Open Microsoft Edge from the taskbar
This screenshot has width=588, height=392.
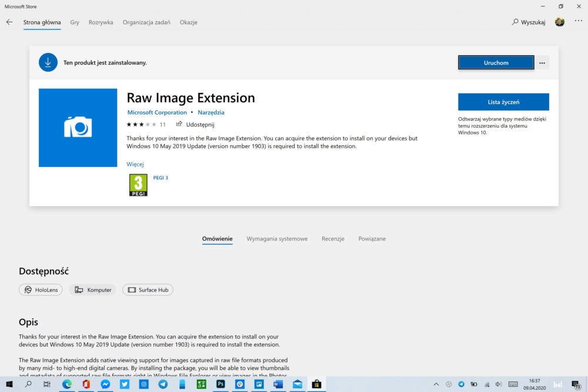tap(67, 384)
